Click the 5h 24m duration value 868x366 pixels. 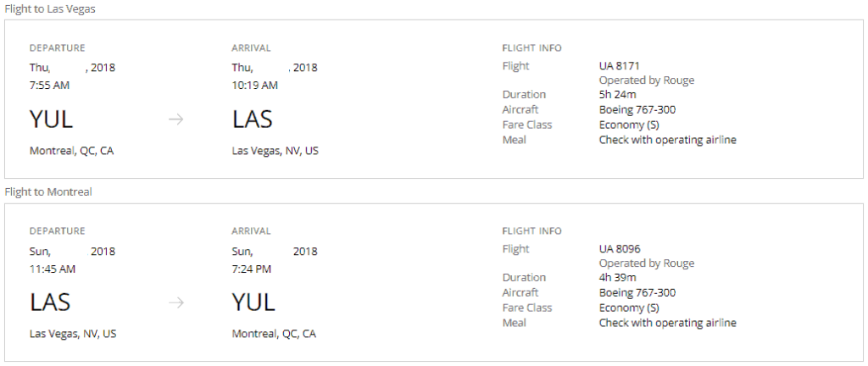(618, 95)
